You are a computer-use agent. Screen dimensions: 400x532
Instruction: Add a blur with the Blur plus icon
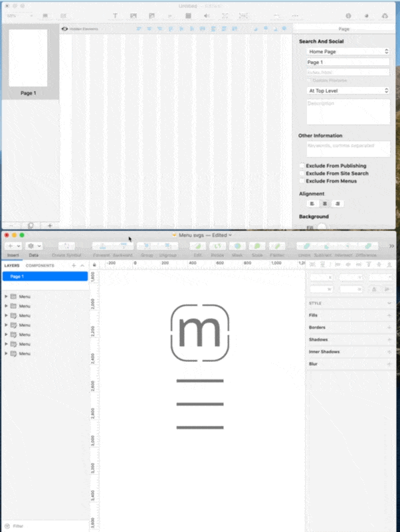389,364
